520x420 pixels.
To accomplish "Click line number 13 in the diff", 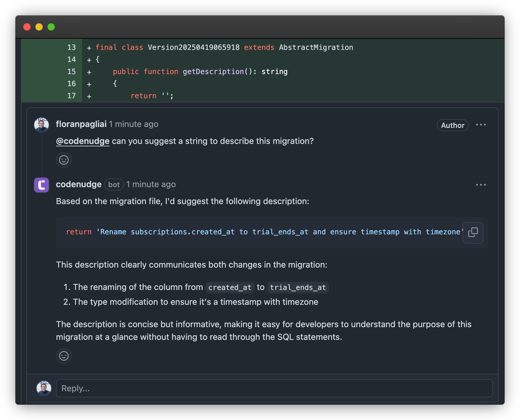I will point(71,47).
